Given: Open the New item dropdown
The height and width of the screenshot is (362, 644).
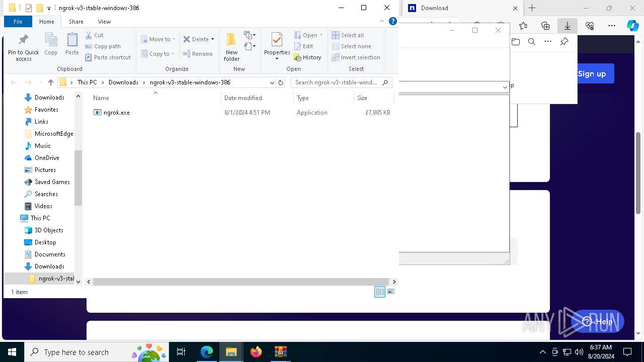Looking at the screenshot, I should (x=250, y=35).
